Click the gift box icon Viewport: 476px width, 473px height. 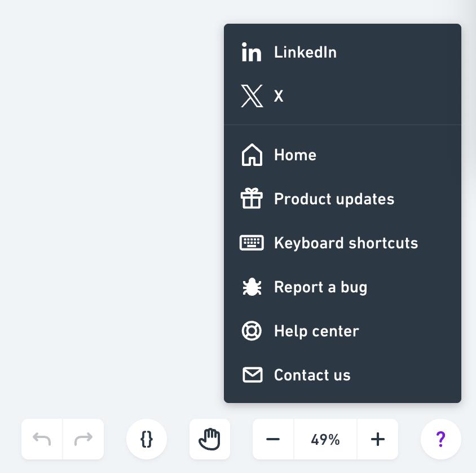[252, 199]
